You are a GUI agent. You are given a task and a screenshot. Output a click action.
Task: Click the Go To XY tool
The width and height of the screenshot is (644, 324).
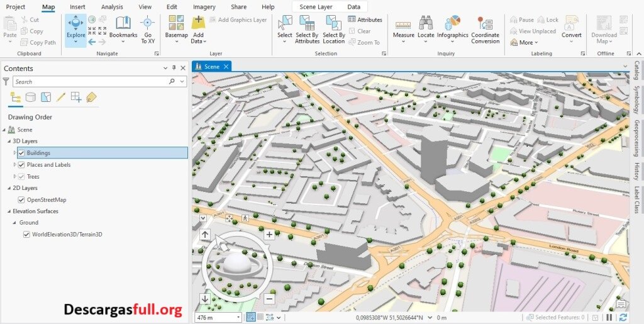(147, 30)
